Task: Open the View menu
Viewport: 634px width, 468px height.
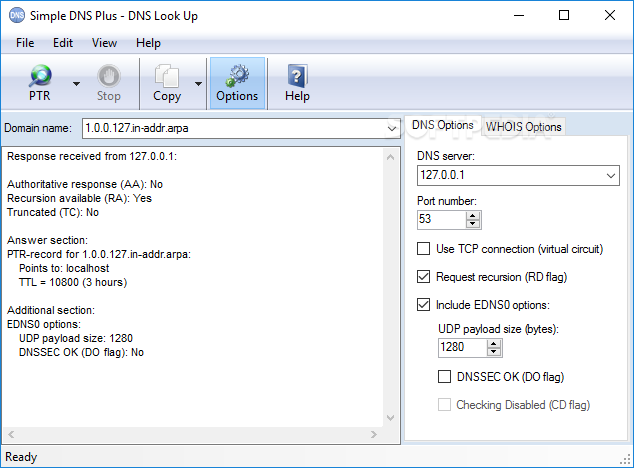Action: pos(104,43)
